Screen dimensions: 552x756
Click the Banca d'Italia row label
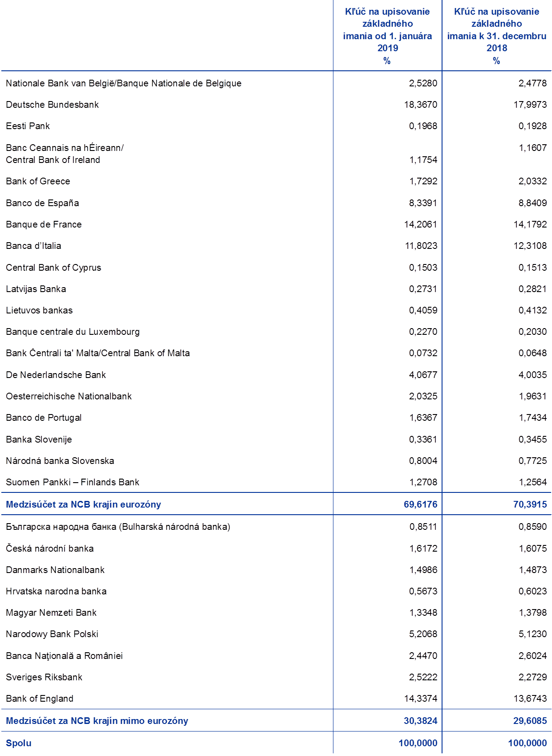point(33,246)
